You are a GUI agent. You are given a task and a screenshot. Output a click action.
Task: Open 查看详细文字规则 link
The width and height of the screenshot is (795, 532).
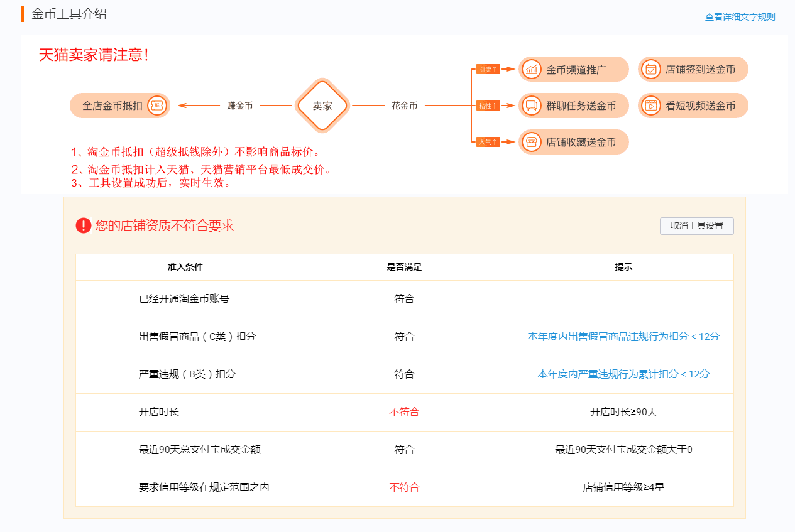pyautogui.click(x=740, y=17)
